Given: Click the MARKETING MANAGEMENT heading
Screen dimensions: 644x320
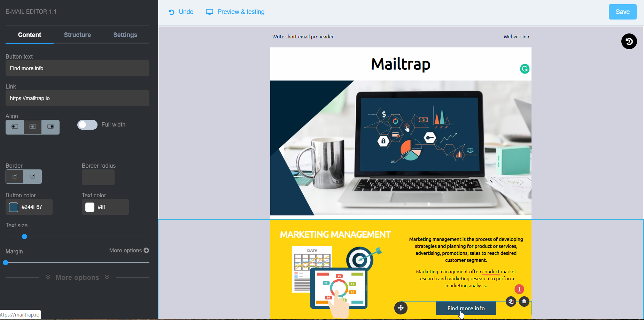Looking at the screenshot, I should click(x=335, y=235).
